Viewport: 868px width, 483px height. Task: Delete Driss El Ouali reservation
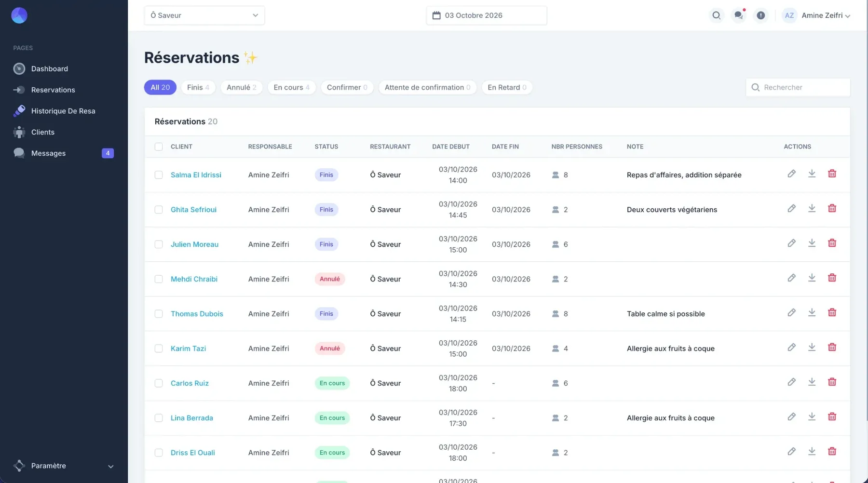tap(832, 451)
